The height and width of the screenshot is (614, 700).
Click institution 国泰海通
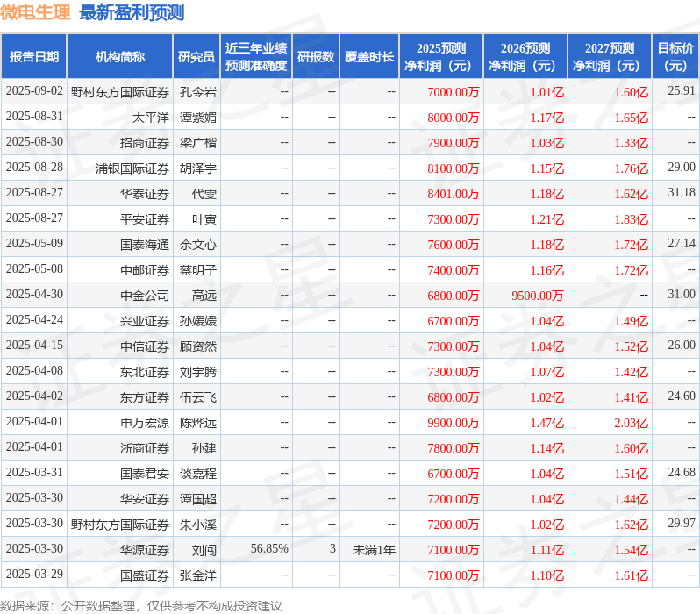[145, 245]
